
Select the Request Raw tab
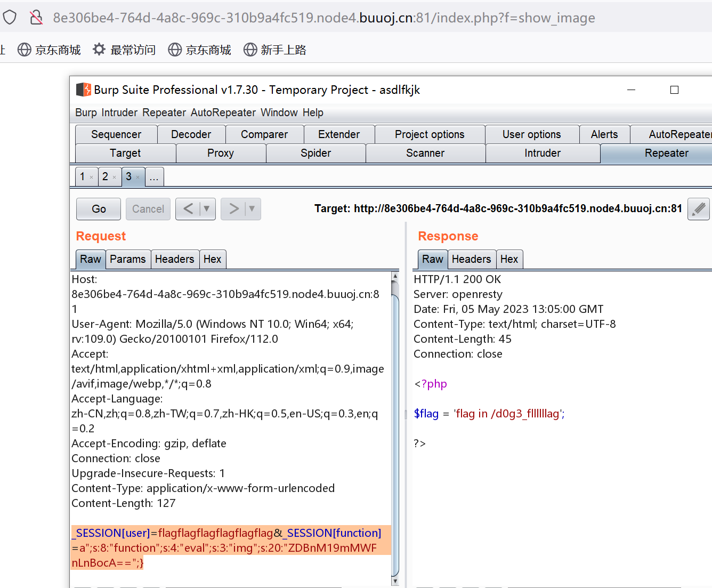tap(91, 259)
